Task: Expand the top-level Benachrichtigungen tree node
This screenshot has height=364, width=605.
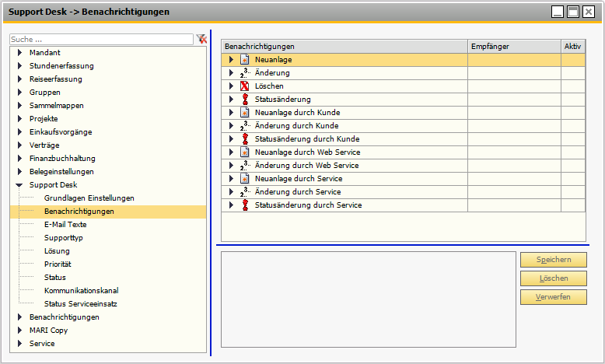Action: [19, 317]
